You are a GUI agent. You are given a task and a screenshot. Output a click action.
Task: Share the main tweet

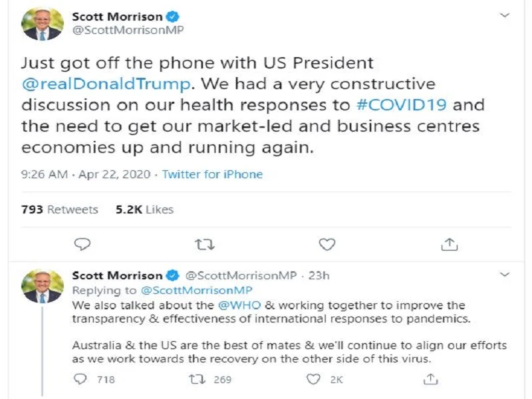450,244
